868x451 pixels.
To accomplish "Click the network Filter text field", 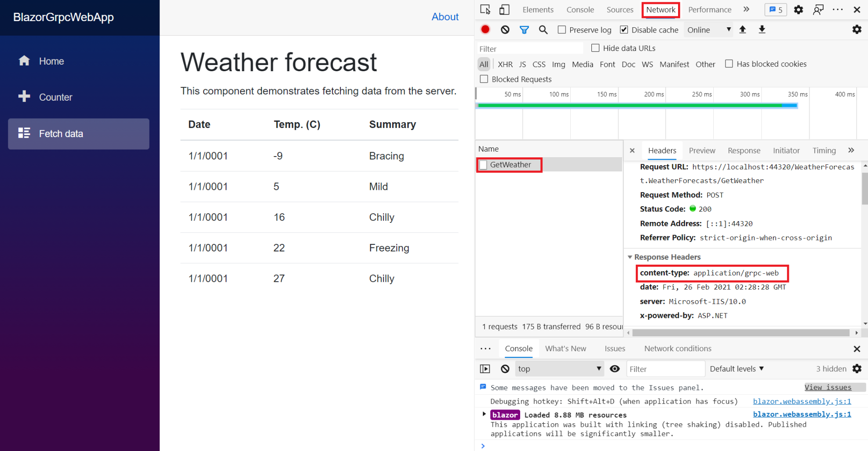I will tap(529, 48).
